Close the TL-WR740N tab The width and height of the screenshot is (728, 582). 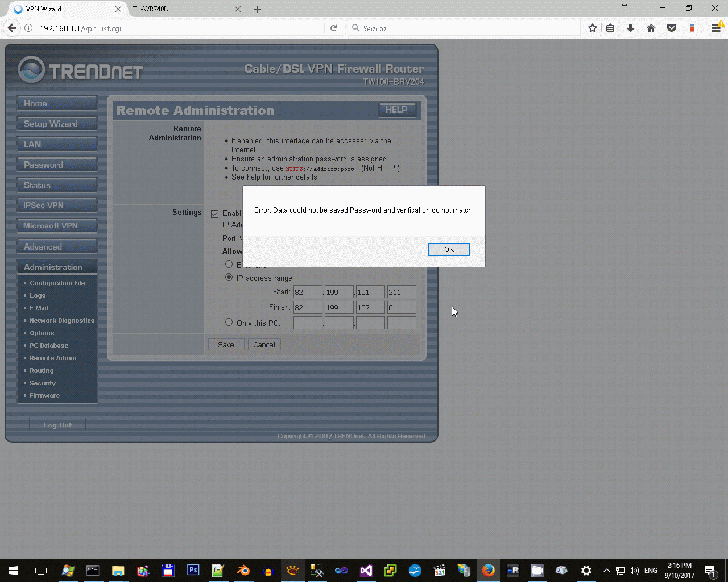click(x=238, y=9)
